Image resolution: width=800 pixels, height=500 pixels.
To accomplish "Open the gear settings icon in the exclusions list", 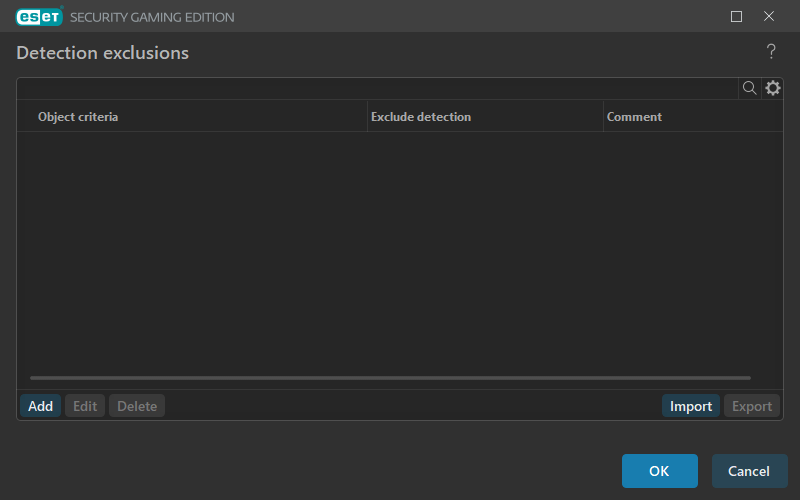I will pos(772,88).
